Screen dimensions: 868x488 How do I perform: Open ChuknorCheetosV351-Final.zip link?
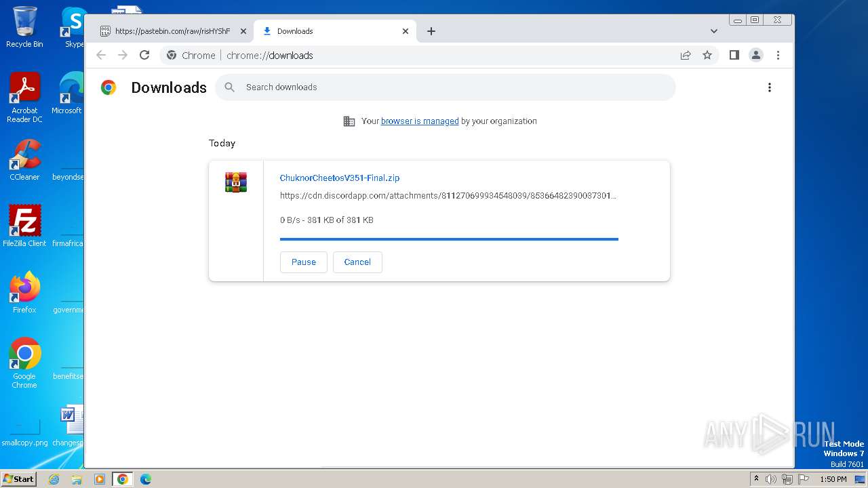coord(340,178)
